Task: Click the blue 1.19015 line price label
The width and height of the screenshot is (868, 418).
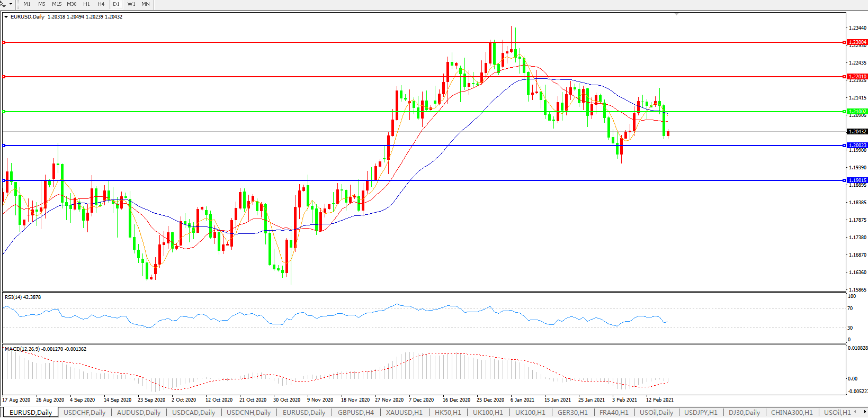Action: (x=857, y=180)
